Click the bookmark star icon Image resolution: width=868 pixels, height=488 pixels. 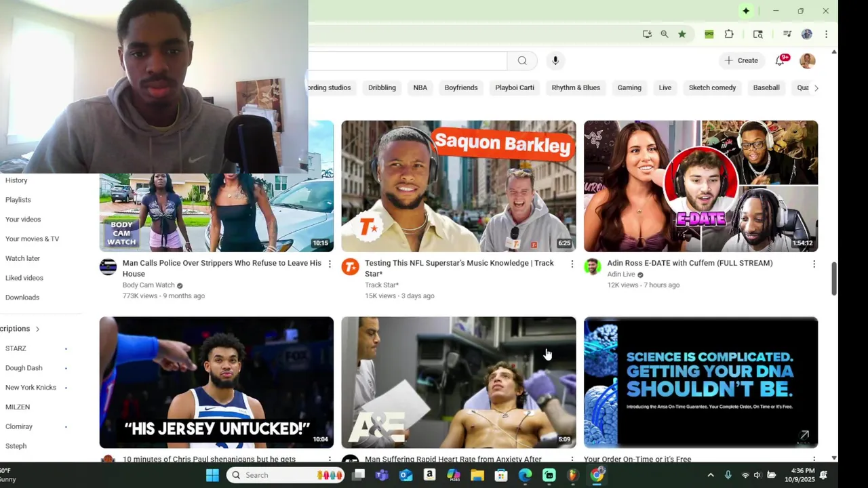tap(682, 34)
